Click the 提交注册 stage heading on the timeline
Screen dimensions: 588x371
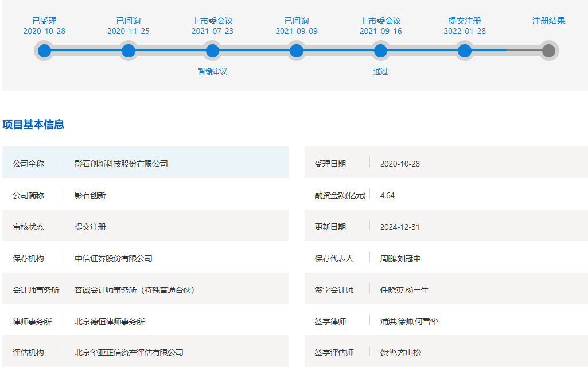click(464, 21)
